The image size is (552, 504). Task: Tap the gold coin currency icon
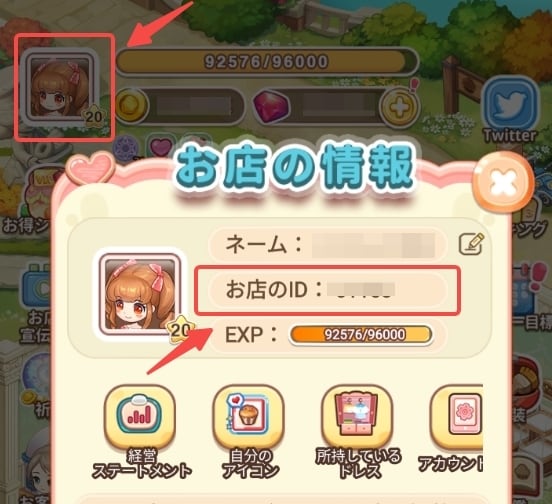[x=131, y=106]
